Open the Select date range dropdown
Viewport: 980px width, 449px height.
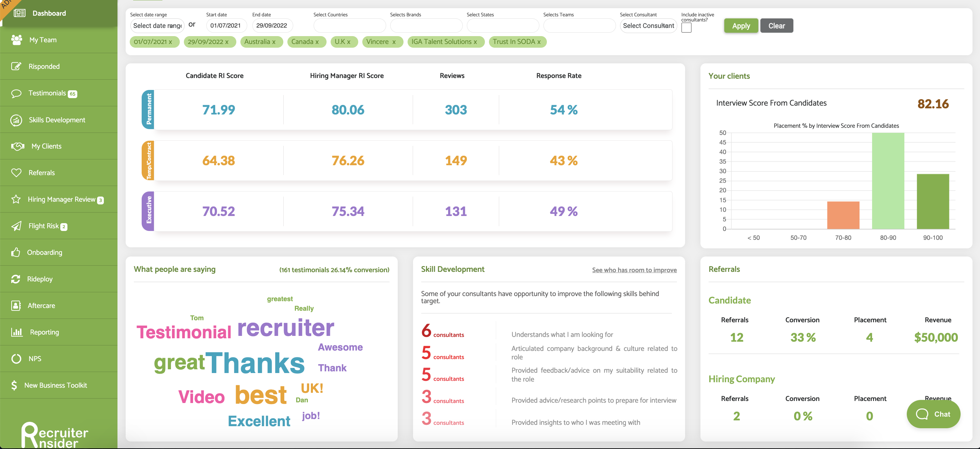[157, 26]
